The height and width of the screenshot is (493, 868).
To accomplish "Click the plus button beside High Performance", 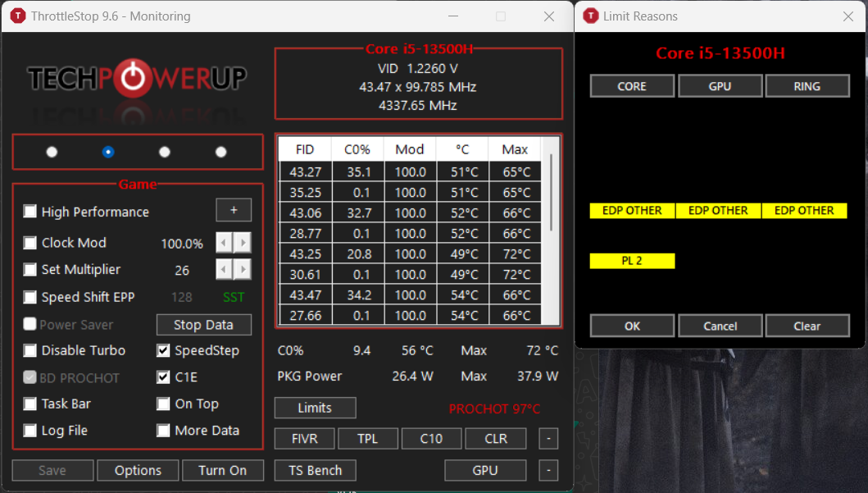I will (234, 210).
